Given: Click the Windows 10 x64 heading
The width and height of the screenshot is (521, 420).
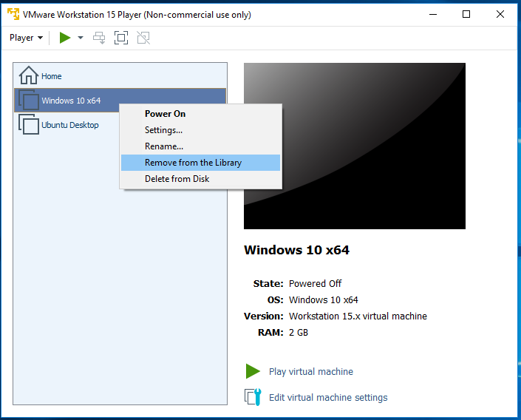Looking at the screenshot, I should click(297, 250).
